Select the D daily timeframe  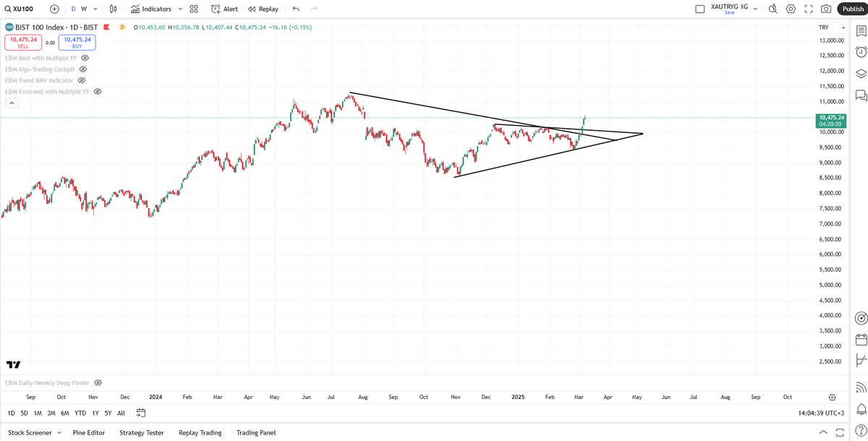(x=73, y=9)
